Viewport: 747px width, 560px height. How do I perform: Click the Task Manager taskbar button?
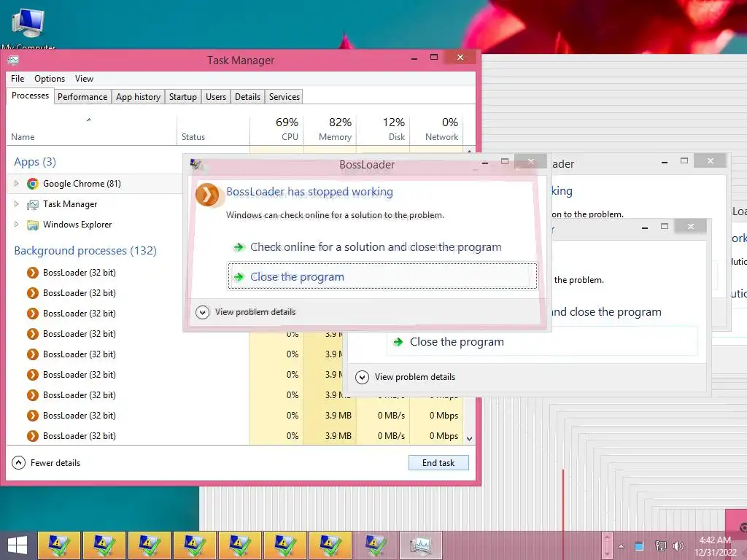[421, 545]
